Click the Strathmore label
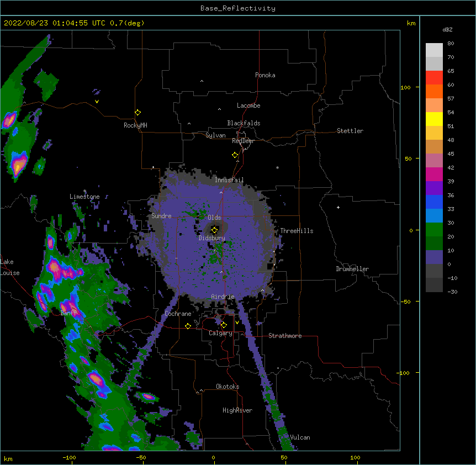Viewport: 476px width, 465px height. point(285,336)
